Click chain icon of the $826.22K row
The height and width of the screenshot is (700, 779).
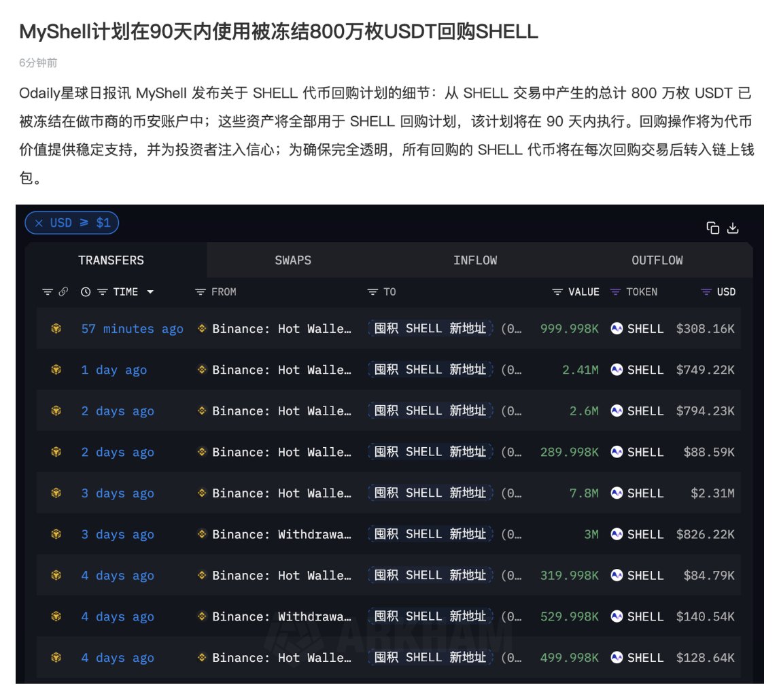56,534
